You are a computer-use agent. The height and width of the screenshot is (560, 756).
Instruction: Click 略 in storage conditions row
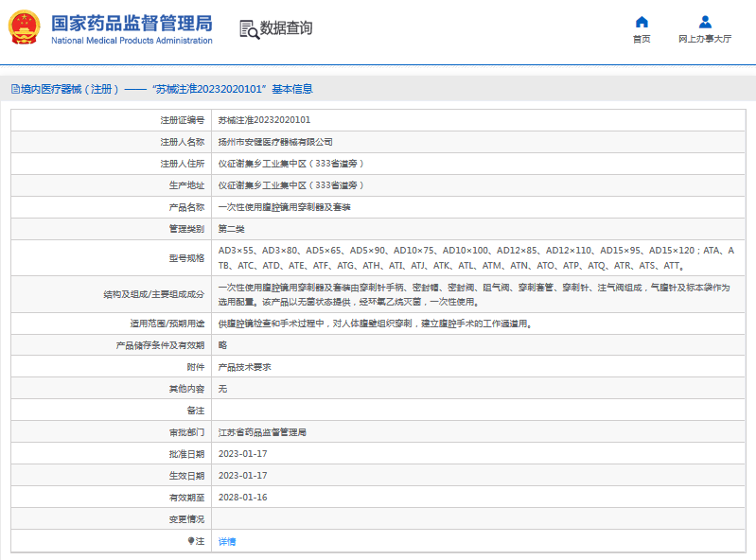[x=222, y=345]
